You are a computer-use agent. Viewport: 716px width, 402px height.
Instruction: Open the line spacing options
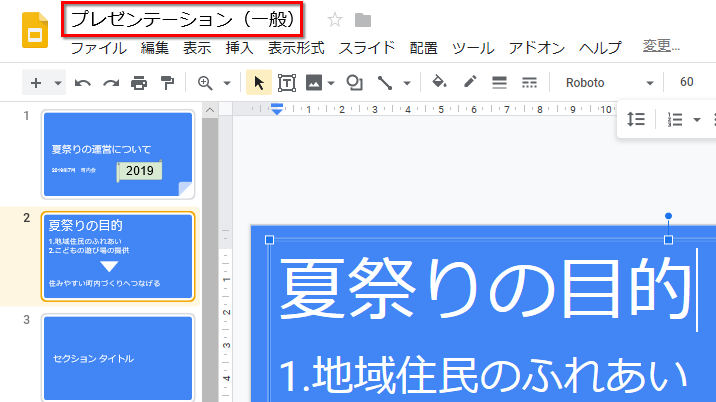636,120
